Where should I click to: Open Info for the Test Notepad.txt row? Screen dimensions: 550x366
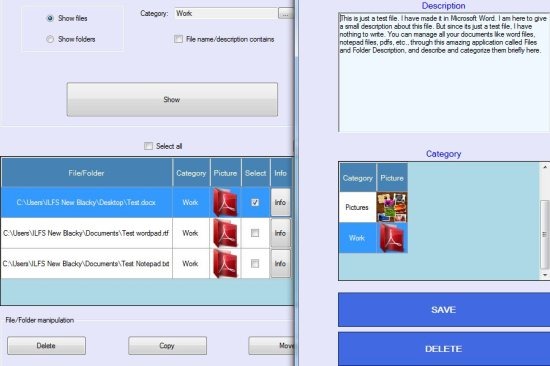click(281, 264)
